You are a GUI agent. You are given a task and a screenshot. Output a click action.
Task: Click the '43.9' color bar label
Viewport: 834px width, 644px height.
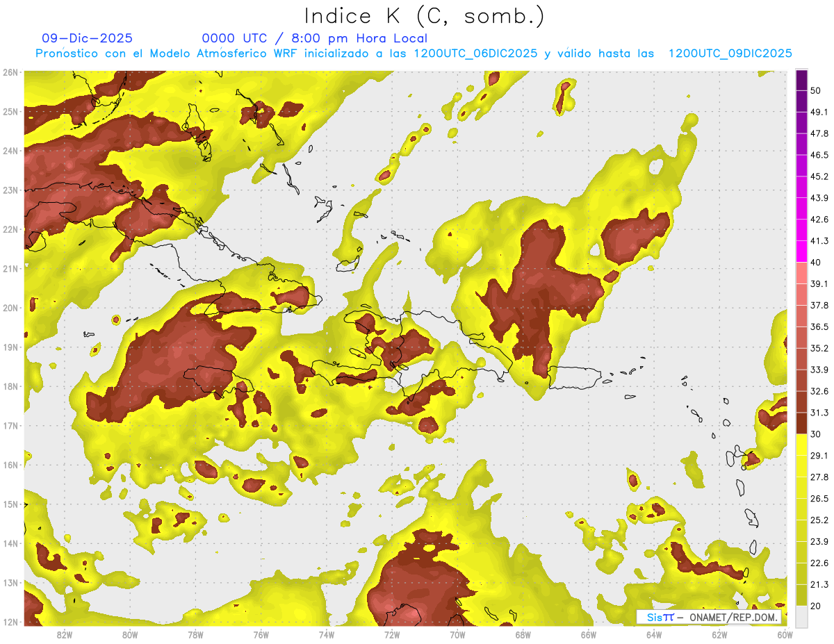[x=819, y=198]
